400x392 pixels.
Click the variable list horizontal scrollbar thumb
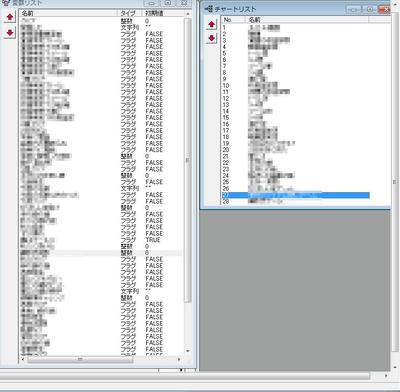click(80, 360)
